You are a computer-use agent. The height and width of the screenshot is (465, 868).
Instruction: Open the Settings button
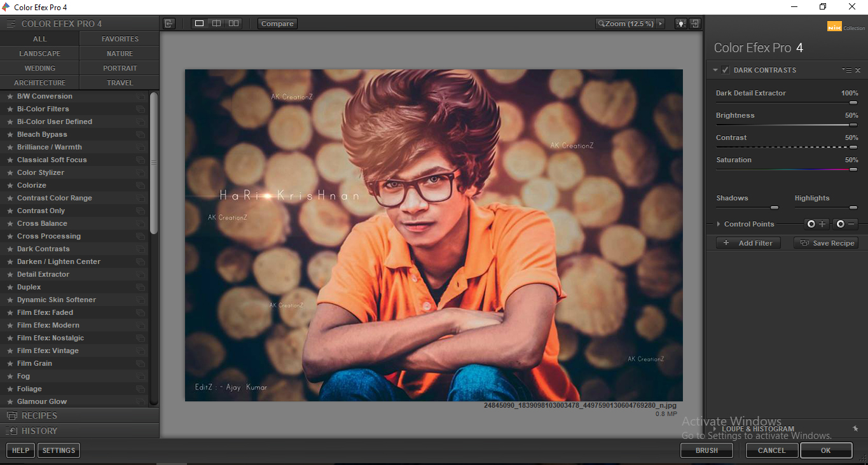pos(59,450)
